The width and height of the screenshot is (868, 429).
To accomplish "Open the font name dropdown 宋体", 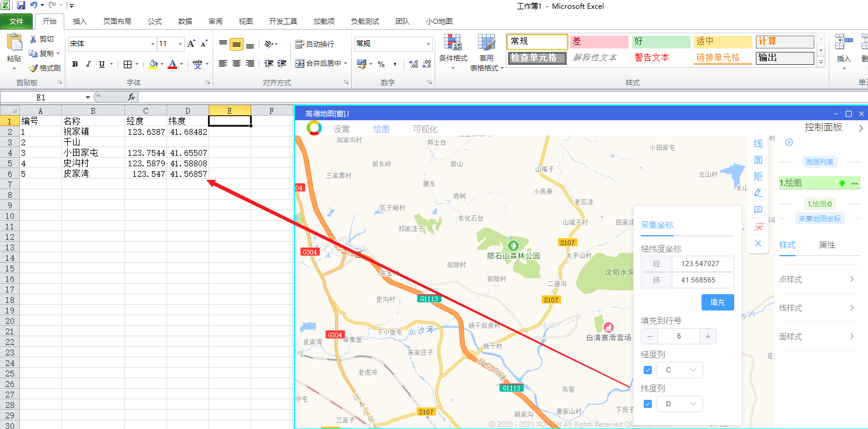I will pyautogui.click(x=153, y=44).
